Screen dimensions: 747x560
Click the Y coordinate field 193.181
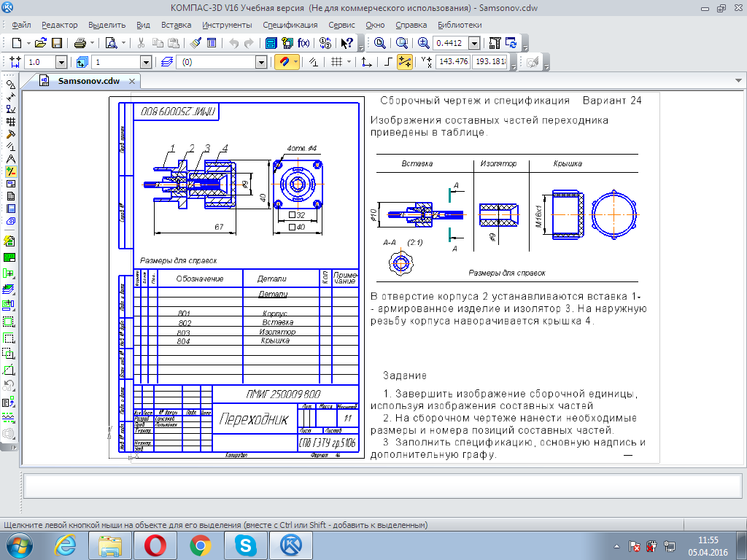tap(490, 61)
